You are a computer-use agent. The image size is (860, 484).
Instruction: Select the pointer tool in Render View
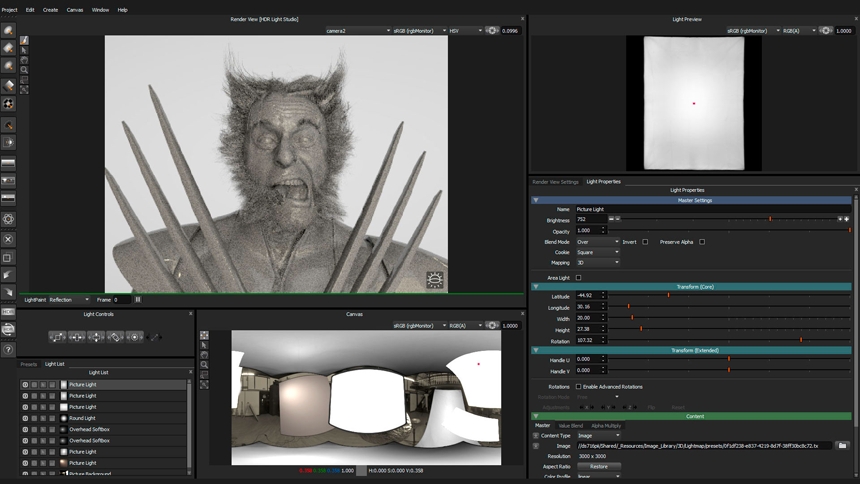(24, 50)
